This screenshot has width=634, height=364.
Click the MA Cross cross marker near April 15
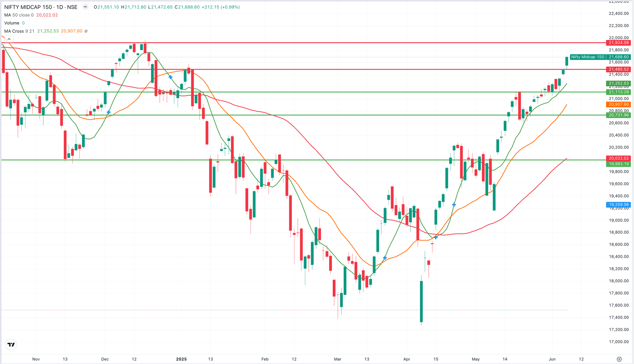coord(436,237)
